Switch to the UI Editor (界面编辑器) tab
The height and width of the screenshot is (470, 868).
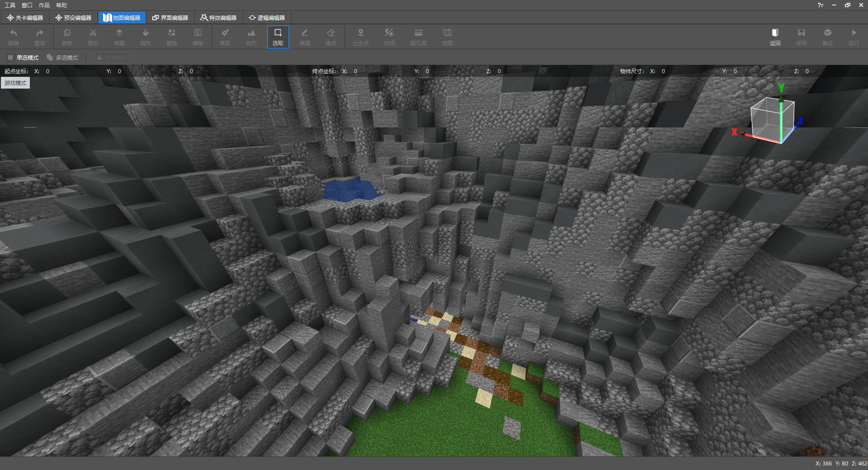[170, 18]
